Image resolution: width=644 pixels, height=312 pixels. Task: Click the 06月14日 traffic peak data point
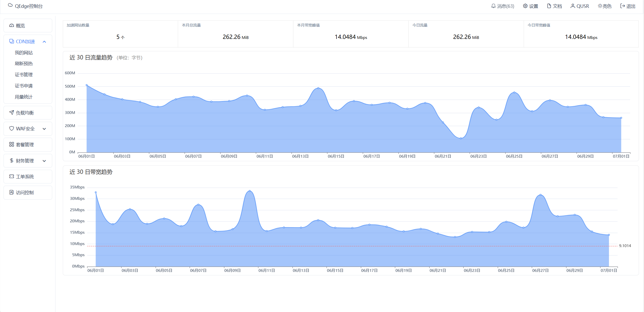pos(318,88)
